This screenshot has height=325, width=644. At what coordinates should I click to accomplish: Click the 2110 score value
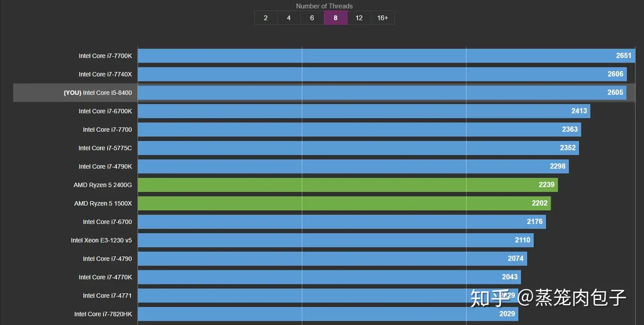522,240
